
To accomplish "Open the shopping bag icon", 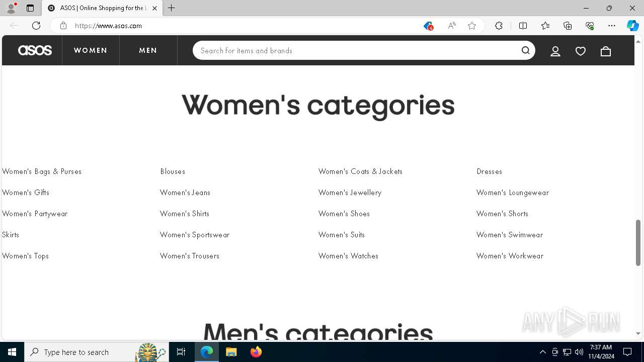I will point(606,51).
